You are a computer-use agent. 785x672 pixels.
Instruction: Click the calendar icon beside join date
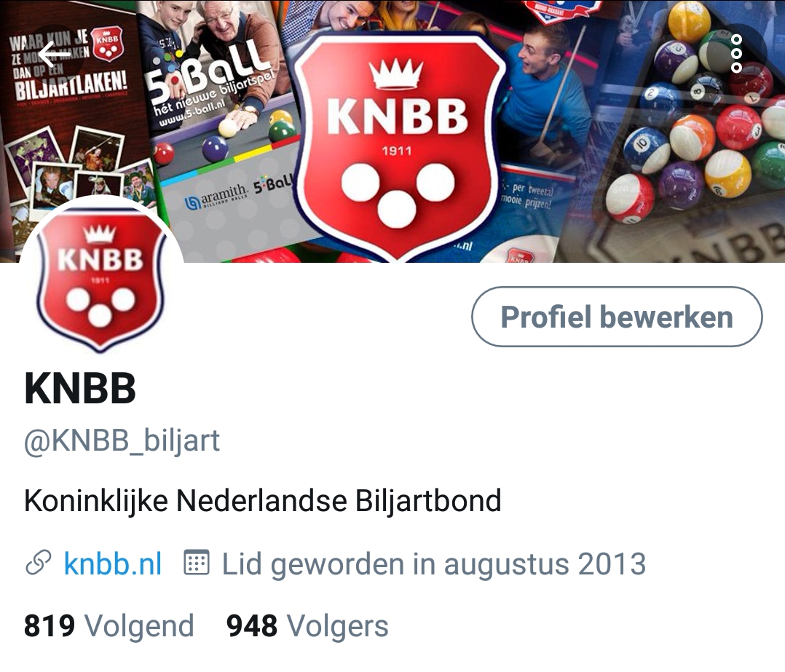click(x=197, y=562)
